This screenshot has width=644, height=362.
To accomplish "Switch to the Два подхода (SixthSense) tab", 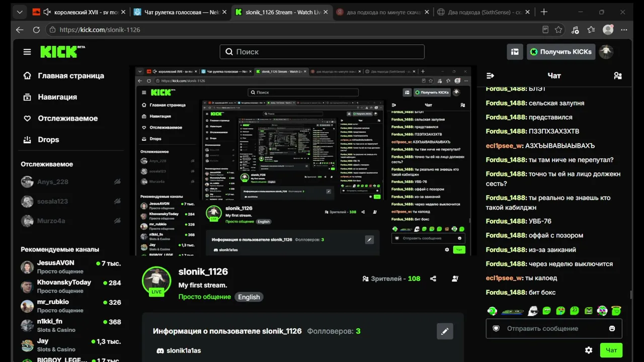I will [x=485, y=12].
